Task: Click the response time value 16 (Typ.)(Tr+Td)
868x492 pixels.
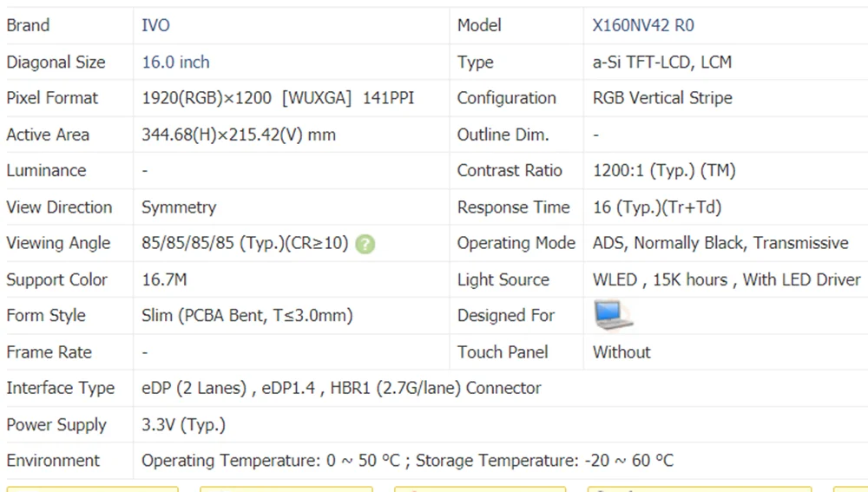Action: 656,207
